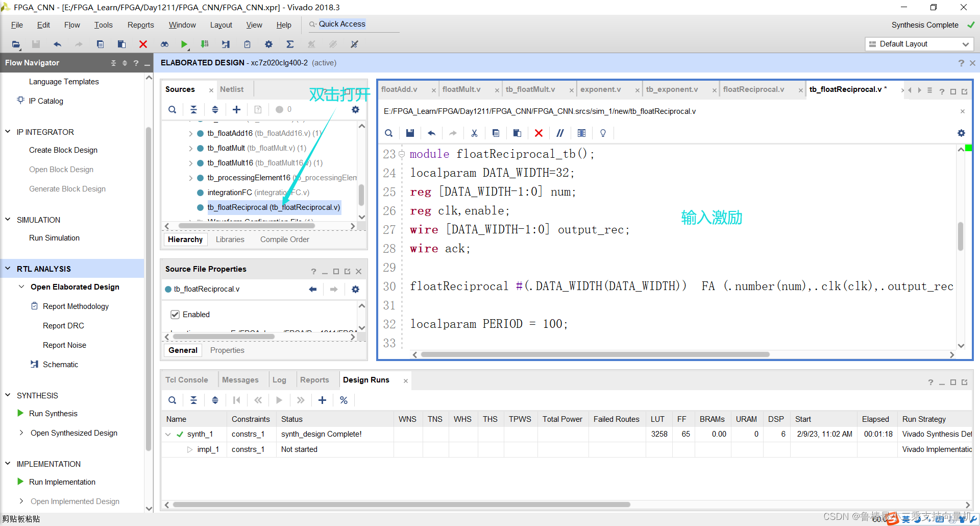Click the Run Synthesis green play toolbar icon

tap(184, 44)
